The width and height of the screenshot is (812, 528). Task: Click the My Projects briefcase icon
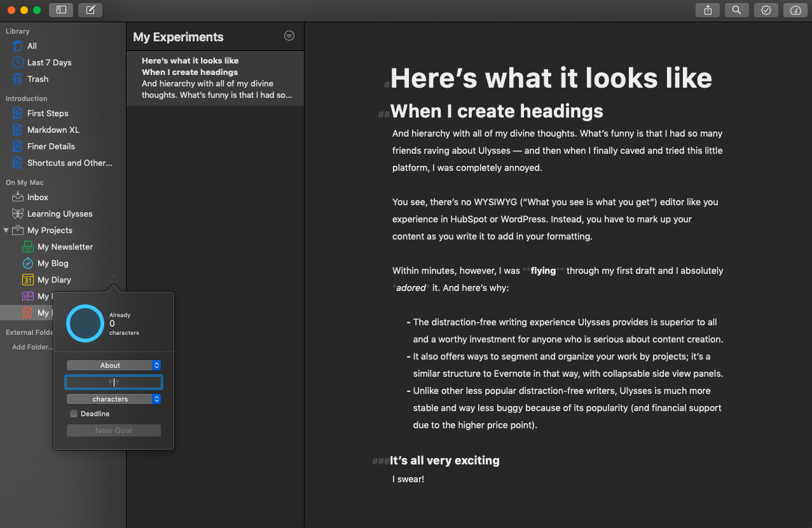click(x=18, y=230)
